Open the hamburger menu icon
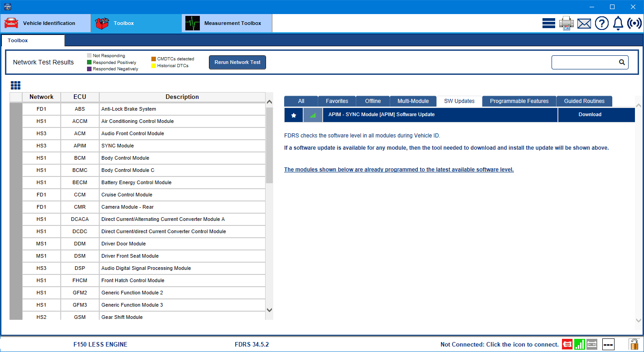The height and width of the screenshot is (352, 644). (x=548, y=23)
